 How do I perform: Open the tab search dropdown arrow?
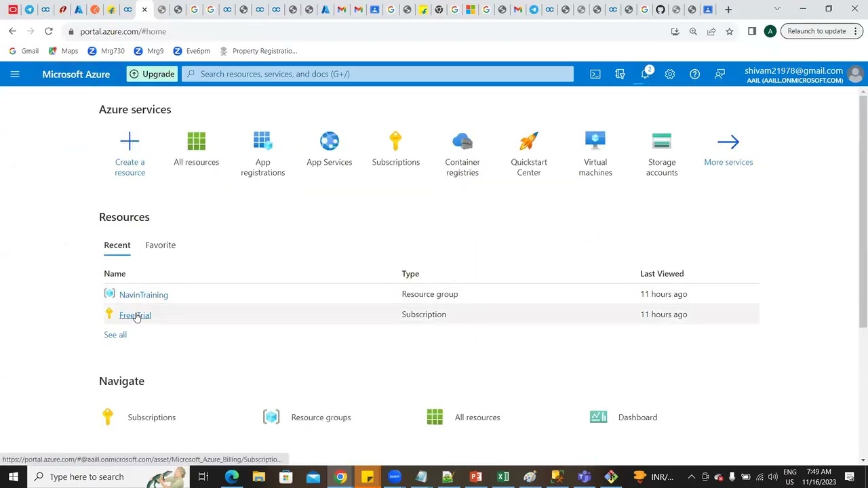click(777, 9)
